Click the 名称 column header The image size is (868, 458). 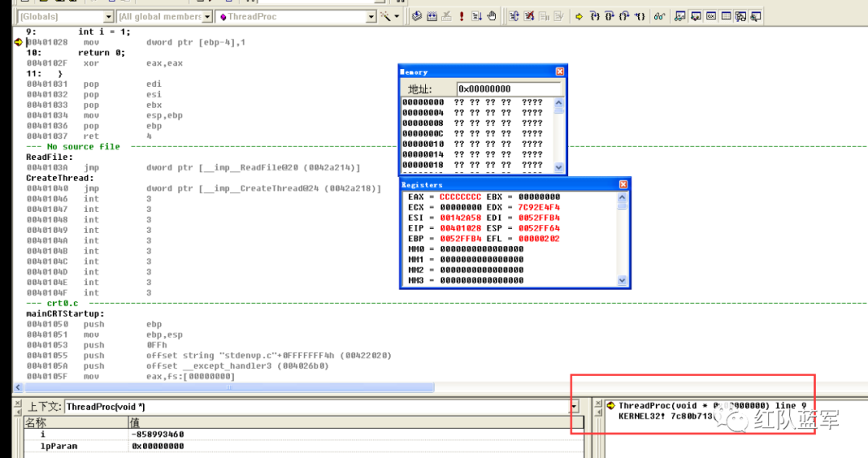pos(76,423)
